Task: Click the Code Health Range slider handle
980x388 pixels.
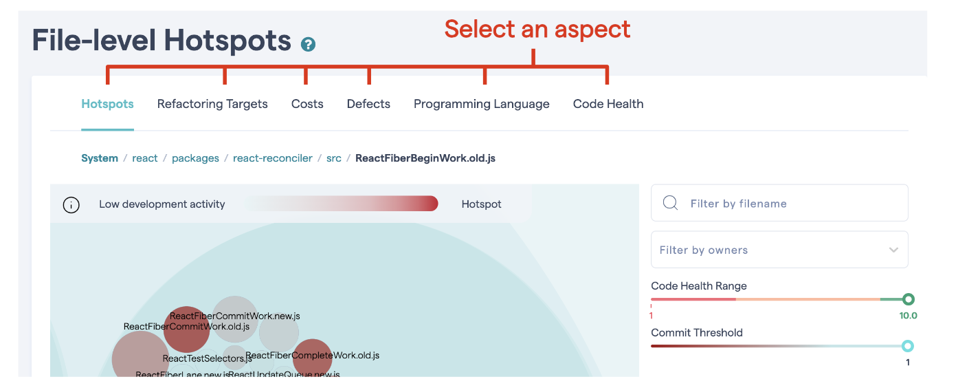Action: click(908, 299)
